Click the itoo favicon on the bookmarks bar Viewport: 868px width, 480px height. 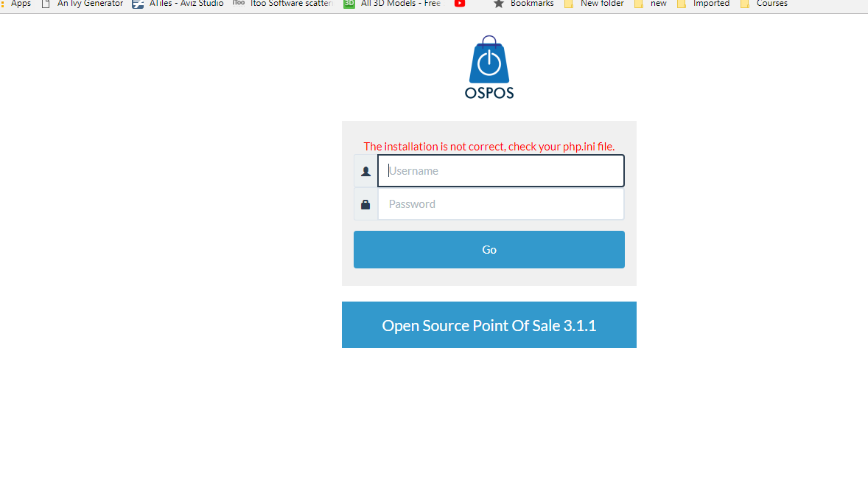tap(238, 4)
